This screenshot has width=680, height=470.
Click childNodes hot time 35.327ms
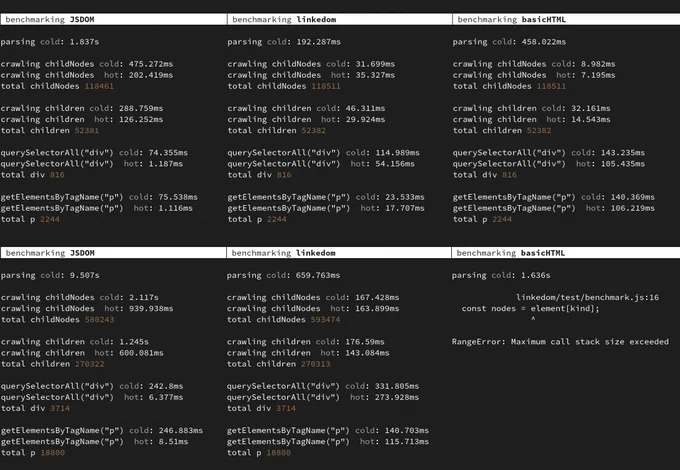point(375,75)
